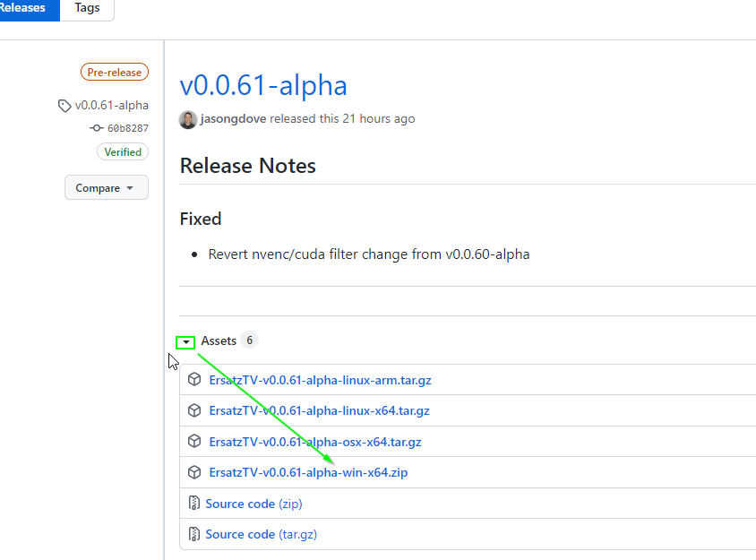Click the tag icon beside v0.0.61-alpha
Screen dimensions: 756x560
64,106
